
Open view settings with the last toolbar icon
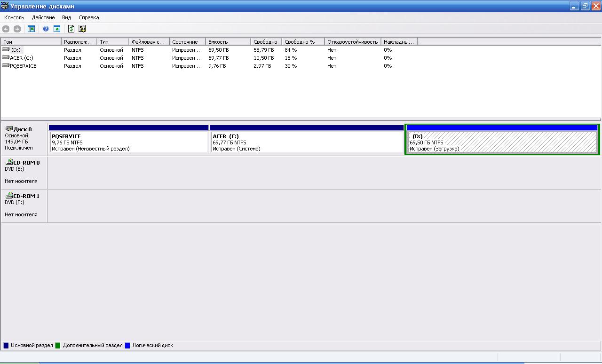tap(82, 29)
